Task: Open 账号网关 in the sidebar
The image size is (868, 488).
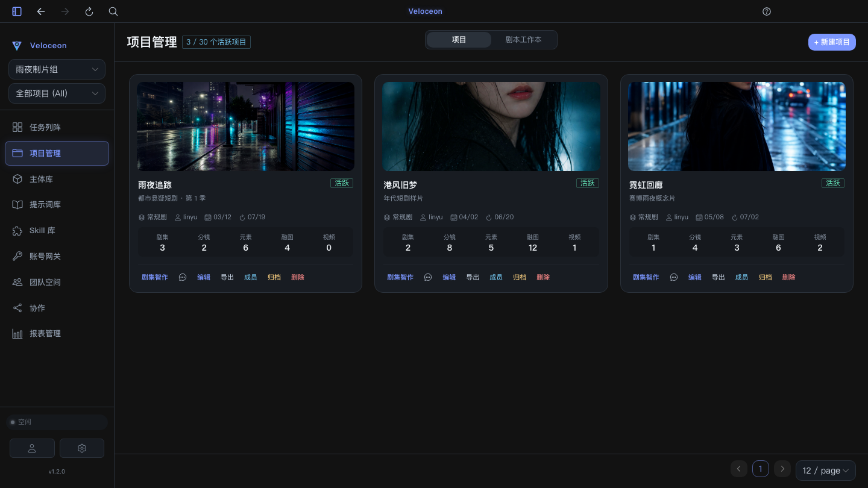Action: tap(57, 257)
